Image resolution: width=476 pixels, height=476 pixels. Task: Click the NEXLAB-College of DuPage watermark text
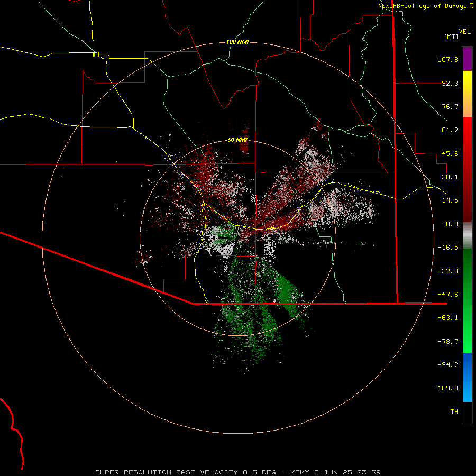[x=425, y=6]
